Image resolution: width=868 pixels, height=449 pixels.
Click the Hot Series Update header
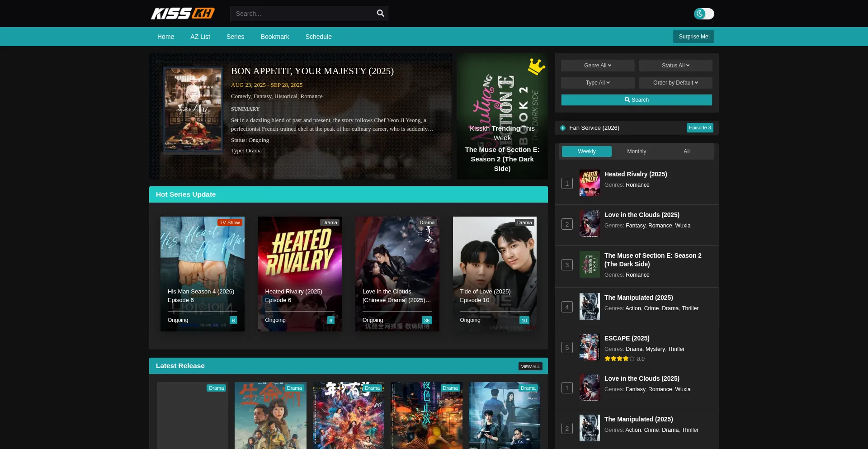tap(349, 194)
